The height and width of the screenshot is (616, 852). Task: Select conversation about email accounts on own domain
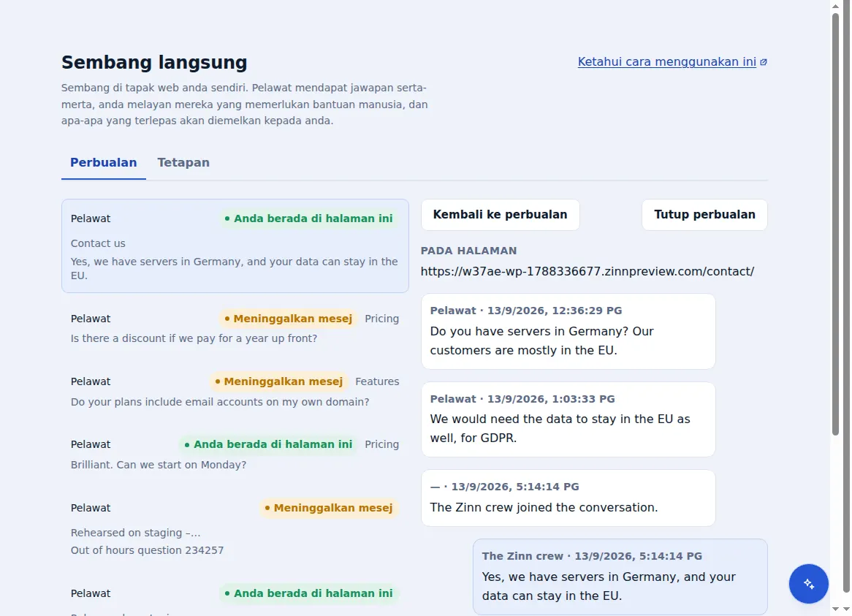pyautogui.click(x=235, y=391)
